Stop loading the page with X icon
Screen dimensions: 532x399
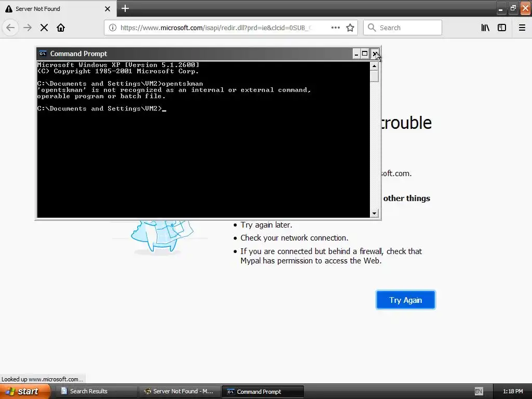(44, 28)
